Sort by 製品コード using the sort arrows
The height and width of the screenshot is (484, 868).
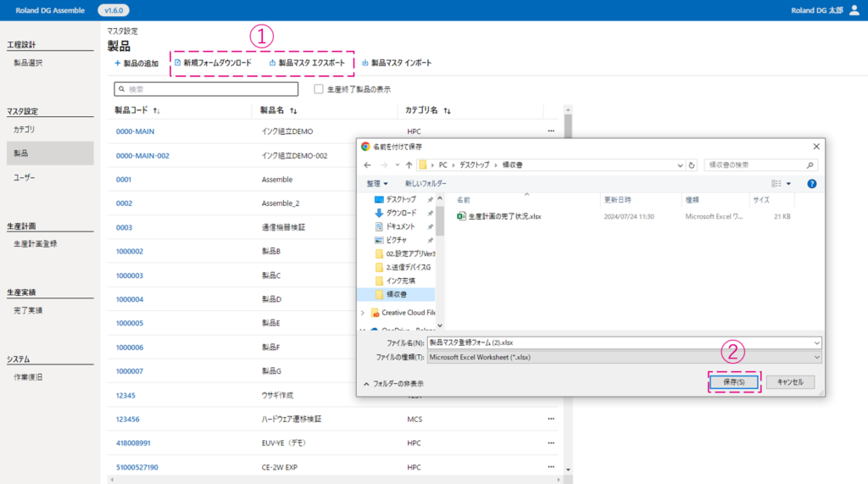coord(157,111)
